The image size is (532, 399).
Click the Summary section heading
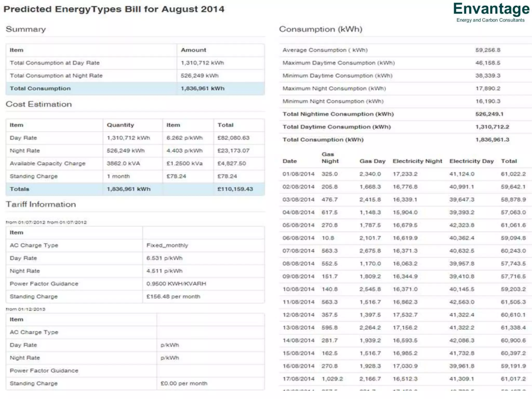26,29
